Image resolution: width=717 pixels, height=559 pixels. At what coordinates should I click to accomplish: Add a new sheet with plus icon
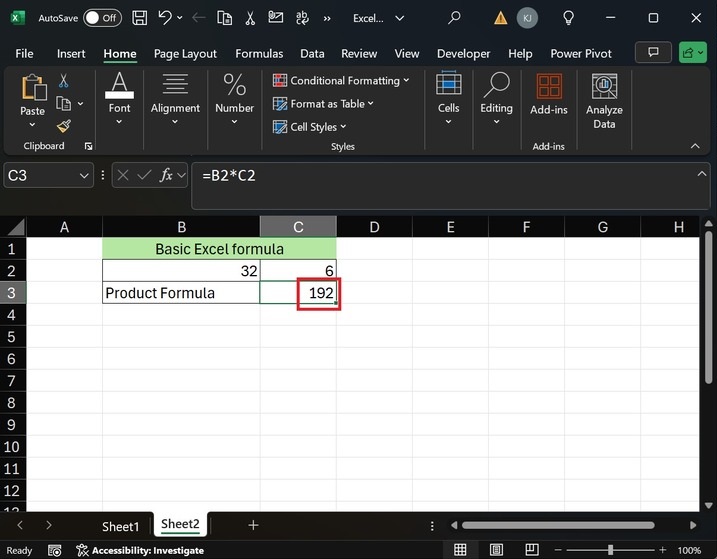[x=253, y=525]
